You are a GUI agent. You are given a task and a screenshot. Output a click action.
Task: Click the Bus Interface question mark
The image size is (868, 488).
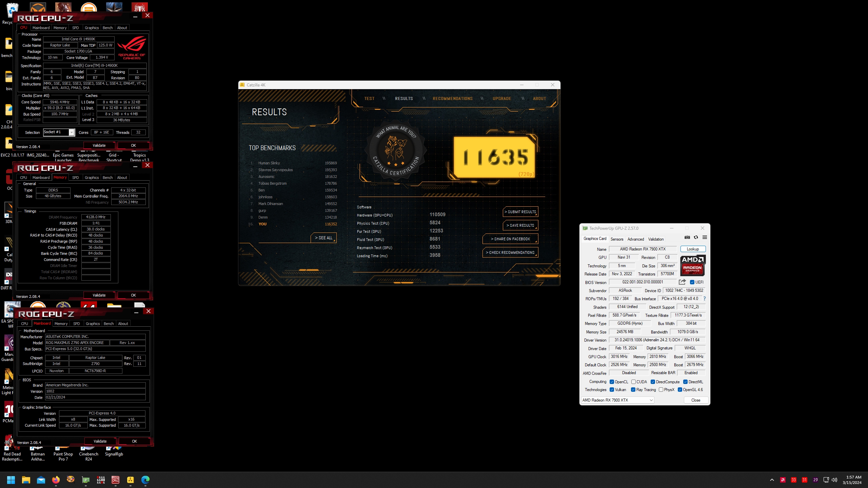pyautogui.click(x=705, y=299)
